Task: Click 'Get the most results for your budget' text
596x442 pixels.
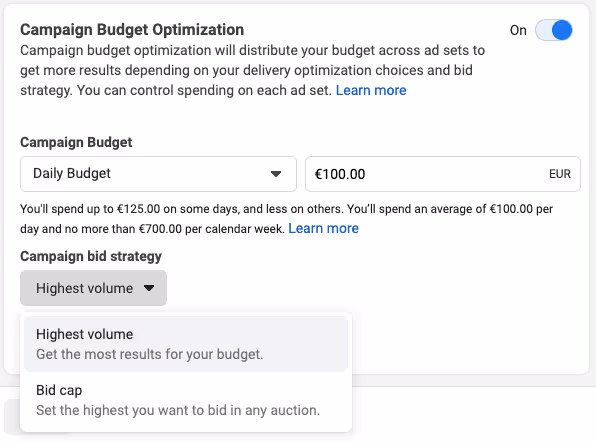Action: [149, 354]
